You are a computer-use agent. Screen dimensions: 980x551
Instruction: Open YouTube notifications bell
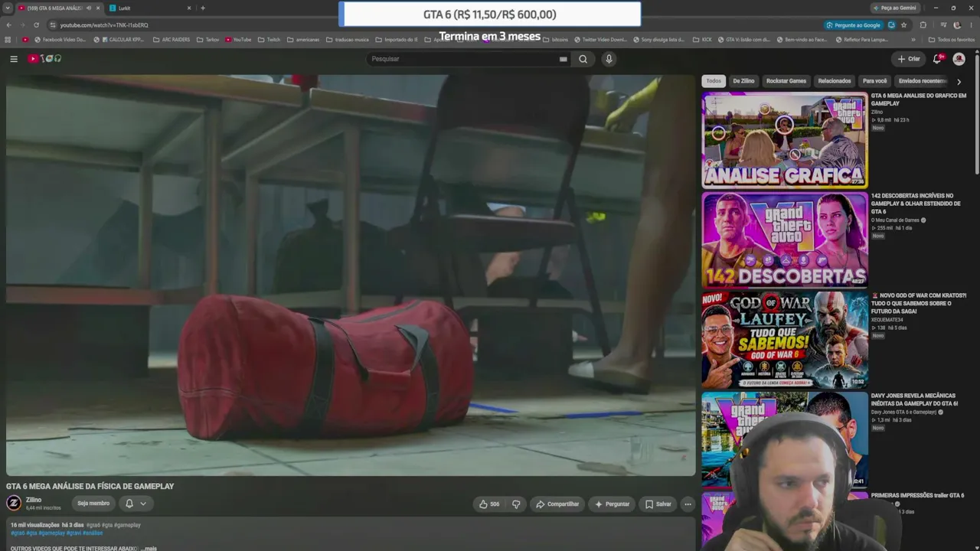pyautogui.click(x=937, y=59)
